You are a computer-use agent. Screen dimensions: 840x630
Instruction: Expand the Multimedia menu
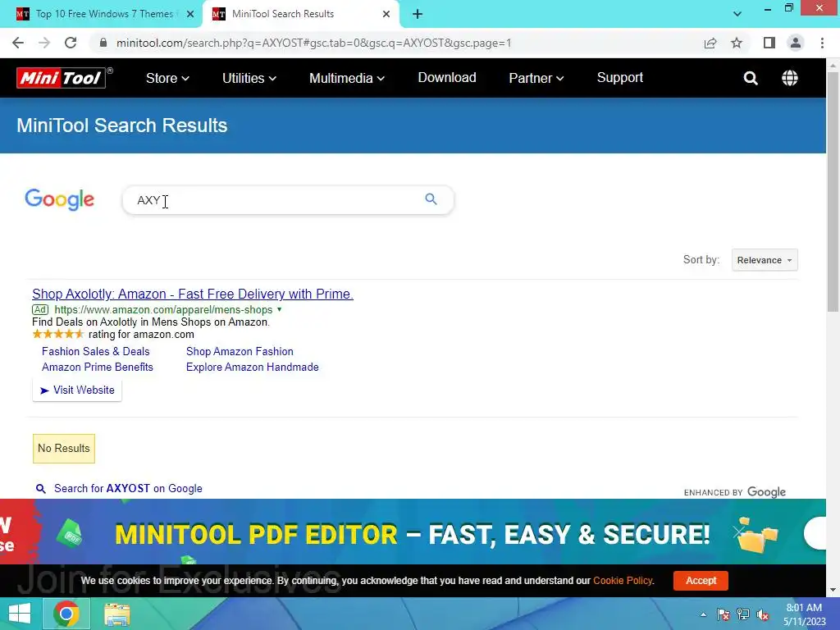347,78
